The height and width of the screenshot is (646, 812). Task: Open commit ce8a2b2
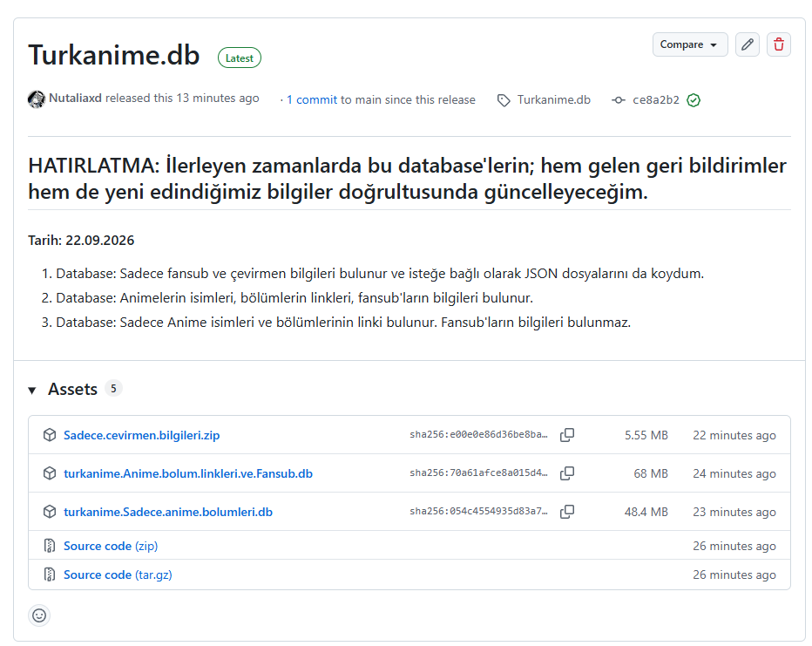655,100
